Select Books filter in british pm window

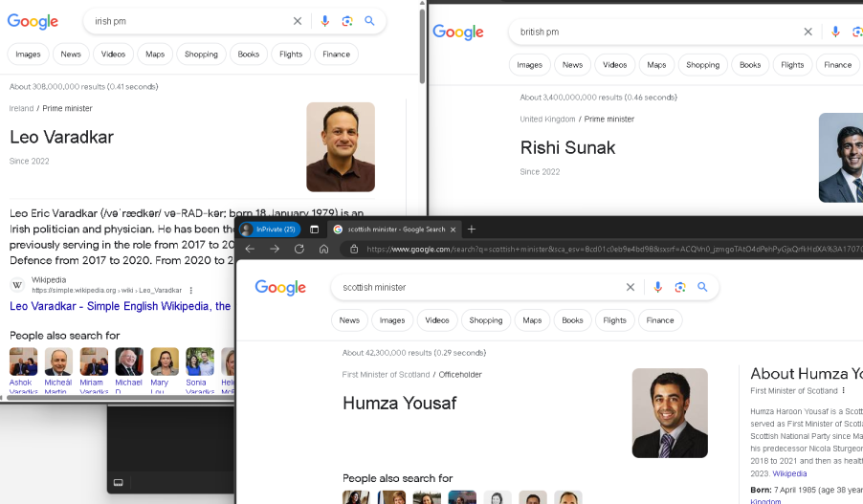tap(750, 65)
